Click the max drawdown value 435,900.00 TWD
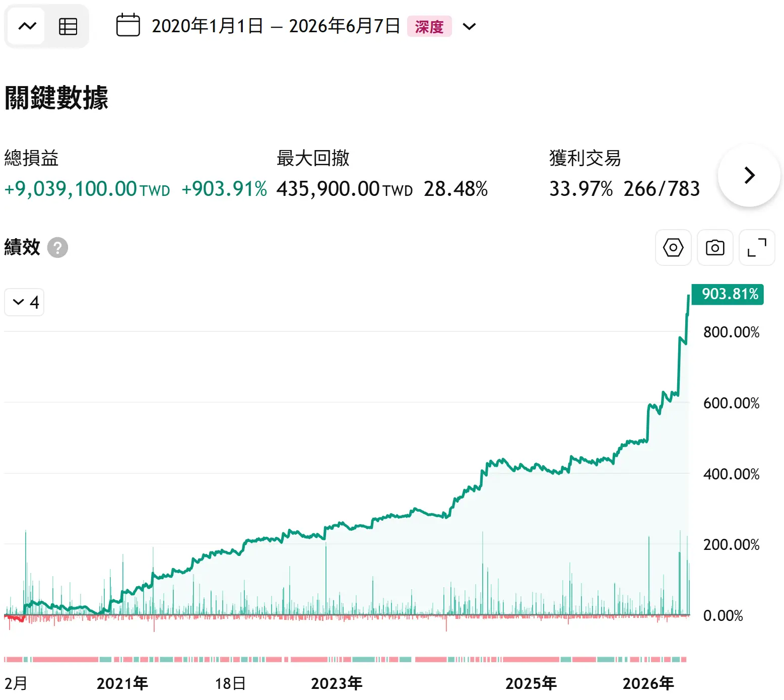 tap(345, 189)
